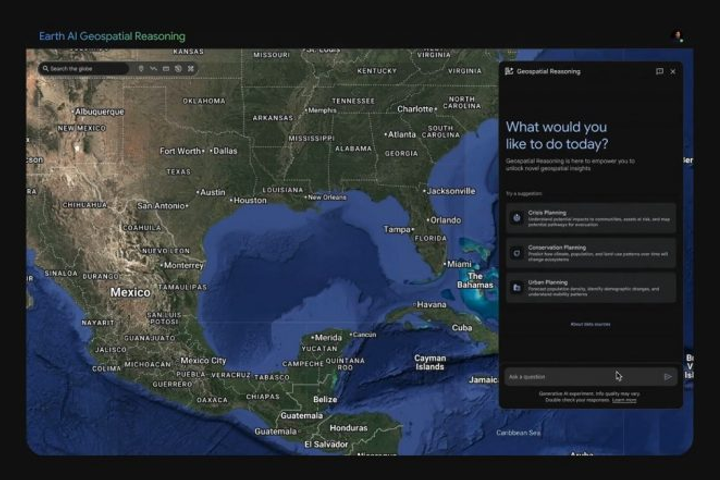The height and width of the screenshot is (480, 720).
Task: Open the About data sources link
Action: (591, 324)
